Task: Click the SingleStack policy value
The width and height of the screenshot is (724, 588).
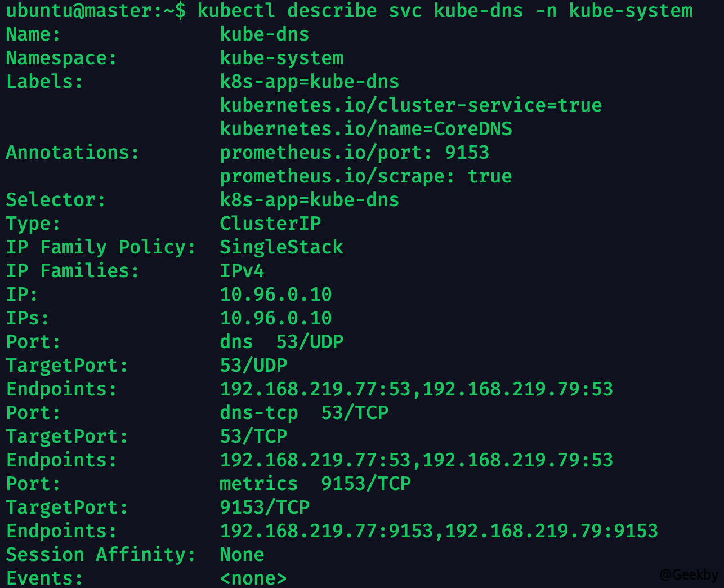Action: 281,247
